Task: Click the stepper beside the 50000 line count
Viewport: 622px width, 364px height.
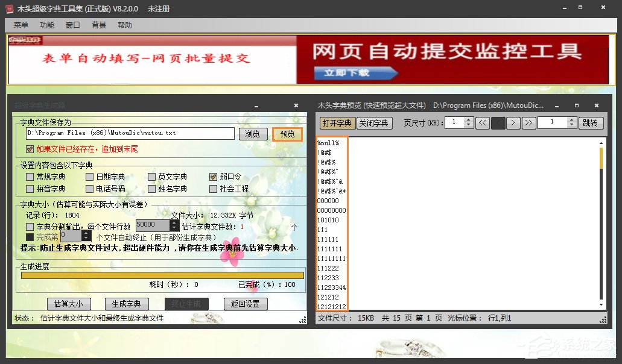Action: [x=173, y=224]
